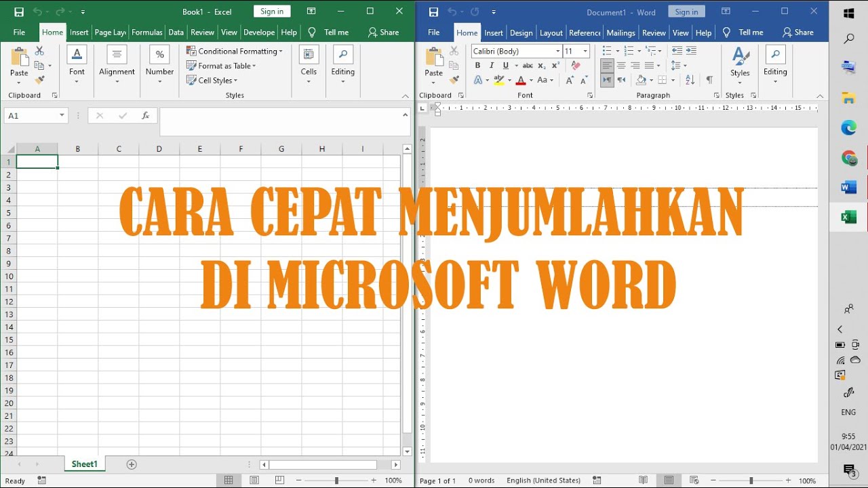Click Sign in button in Word
This screenshot has width=868, height=488.
(x=686, y=12)
